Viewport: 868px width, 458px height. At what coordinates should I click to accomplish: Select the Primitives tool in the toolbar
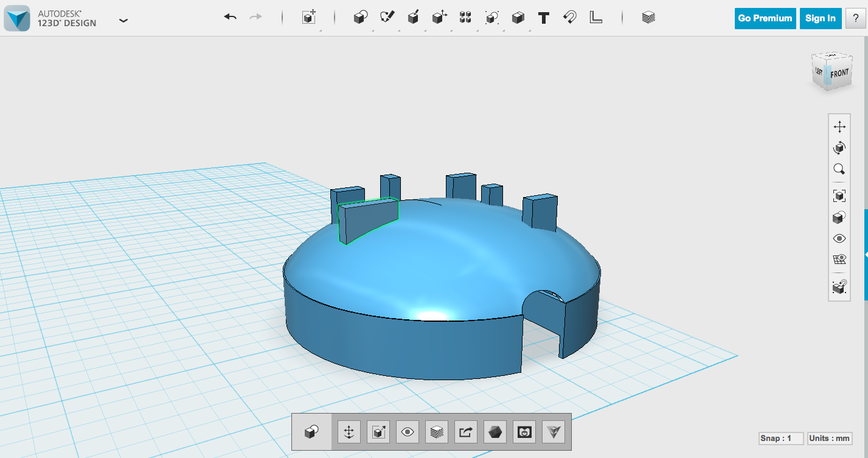click(359, 18)
